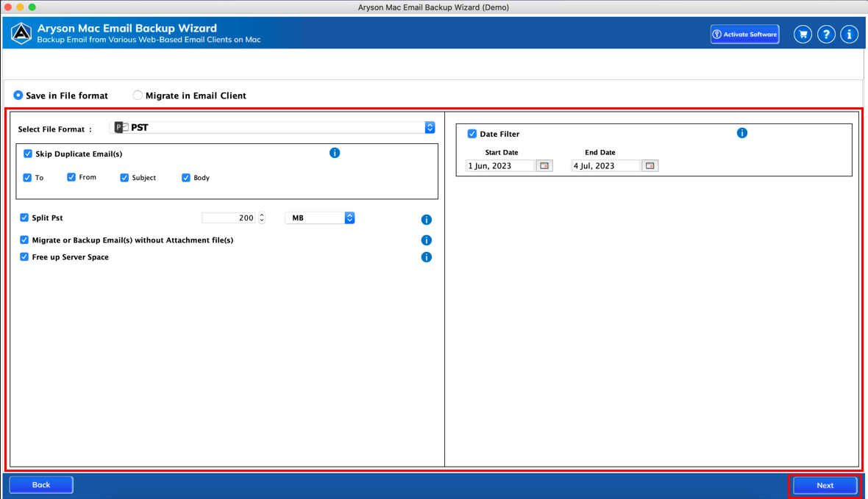
Task: Toggle Migrate or Backup without Attachment checkbox
Action: [x=24, y=240]
